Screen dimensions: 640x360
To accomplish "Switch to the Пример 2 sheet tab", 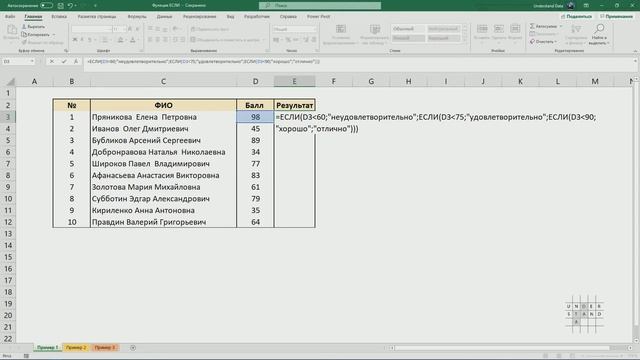I will (76, 348).
